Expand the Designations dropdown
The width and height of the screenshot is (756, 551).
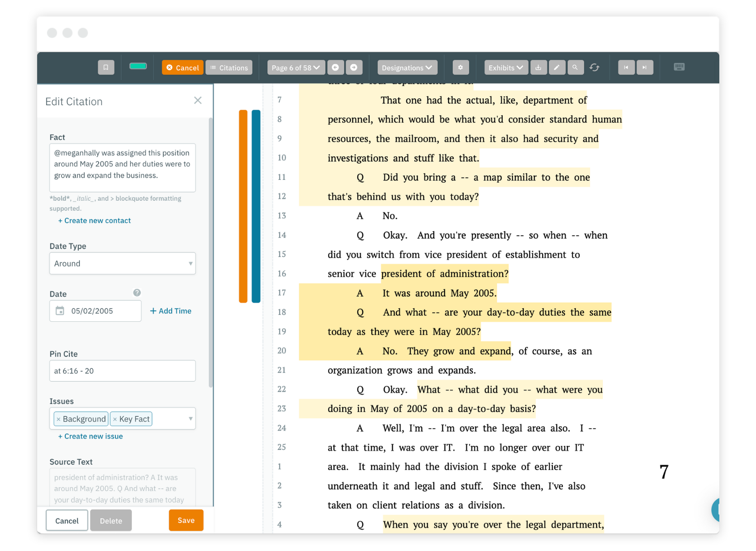(407, 67)
